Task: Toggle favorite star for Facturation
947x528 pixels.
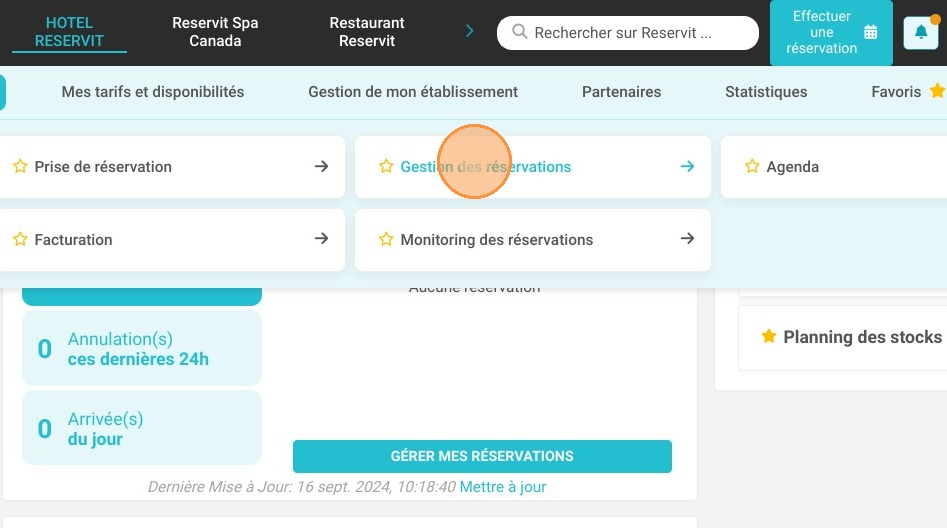Action: [21, 239]
